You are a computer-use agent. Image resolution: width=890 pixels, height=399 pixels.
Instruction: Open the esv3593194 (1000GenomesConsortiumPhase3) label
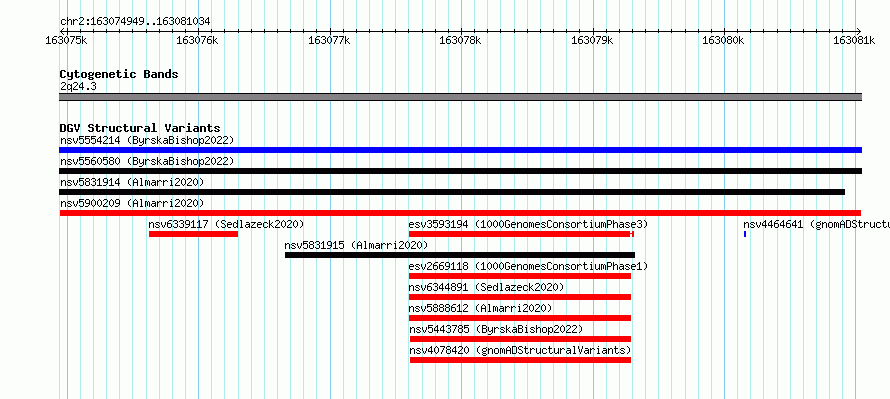click(x=528, y=224)
